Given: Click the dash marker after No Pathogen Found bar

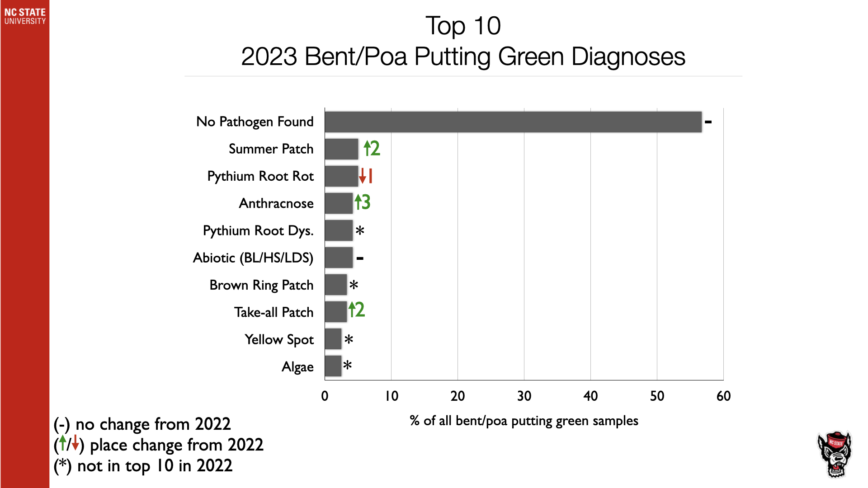Looking at the screenshot, I should tap(708, 122).
